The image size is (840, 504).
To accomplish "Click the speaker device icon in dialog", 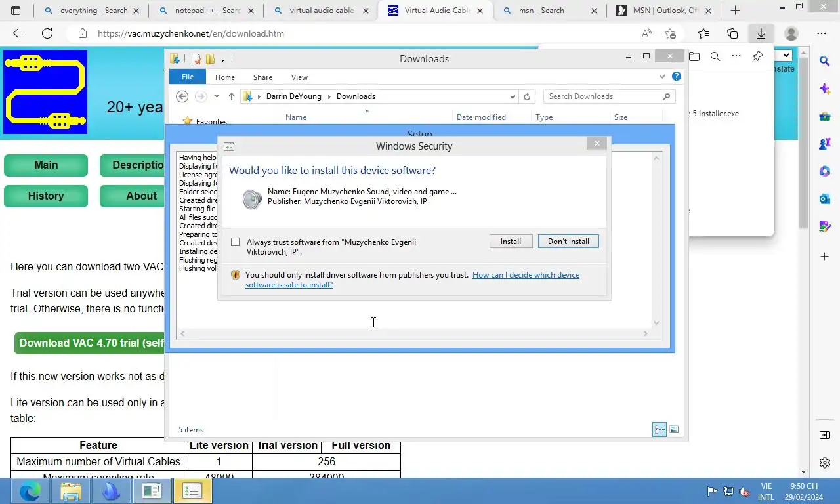I will pyautogui.click(x=252, y=199).
